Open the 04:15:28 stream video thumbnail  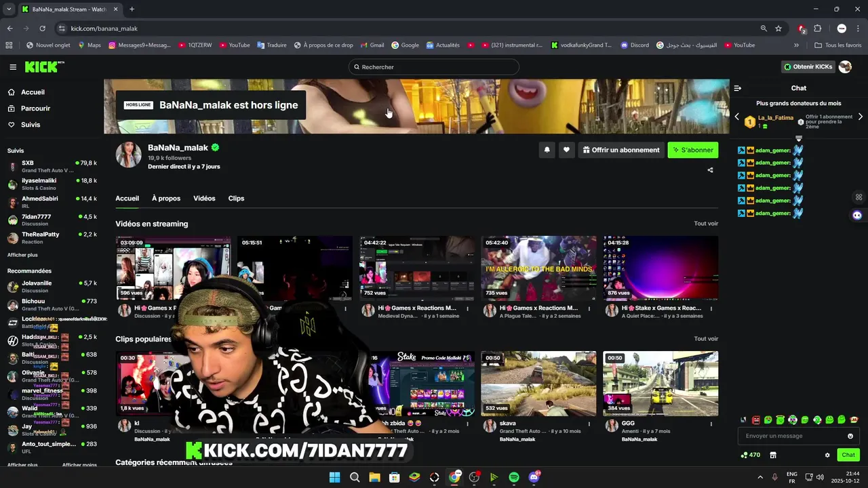coord(660,268)
